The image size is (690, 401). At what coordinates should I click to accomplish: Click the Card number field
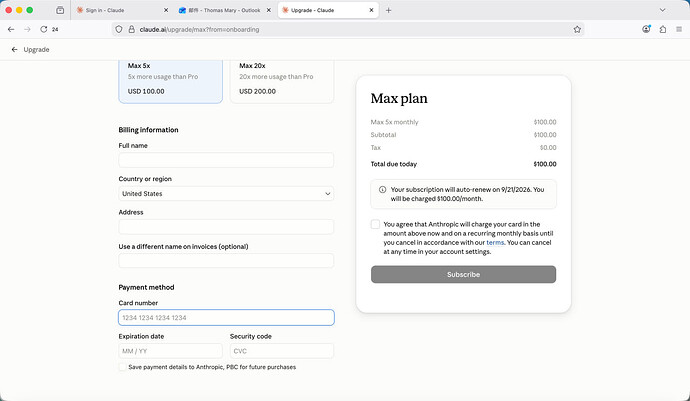pos(226,317)
